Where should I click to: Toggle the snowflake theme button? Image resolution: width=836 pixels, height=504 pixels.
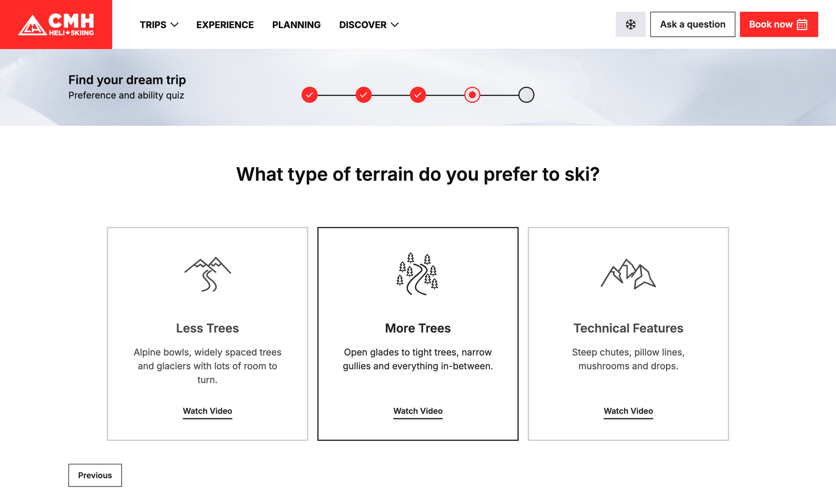coord(630,25)
